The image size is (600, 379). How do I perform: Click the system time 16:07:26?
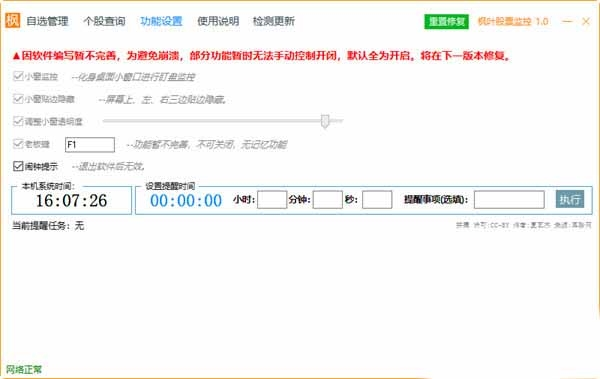tap(72, 201)
